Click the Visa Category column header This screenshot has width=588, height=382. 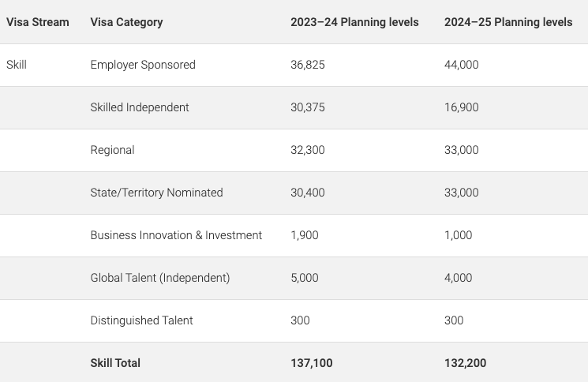click(126, 22)
